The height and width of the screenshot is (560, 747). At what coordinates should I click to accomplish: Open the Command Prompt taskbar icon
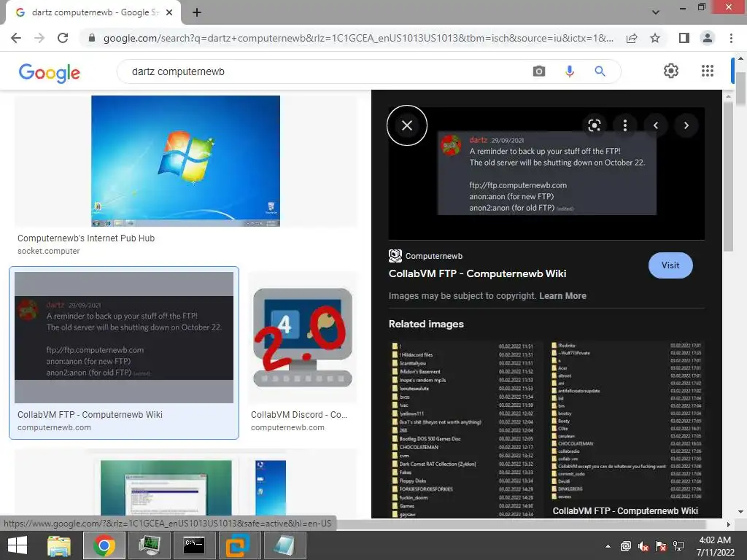194,545
